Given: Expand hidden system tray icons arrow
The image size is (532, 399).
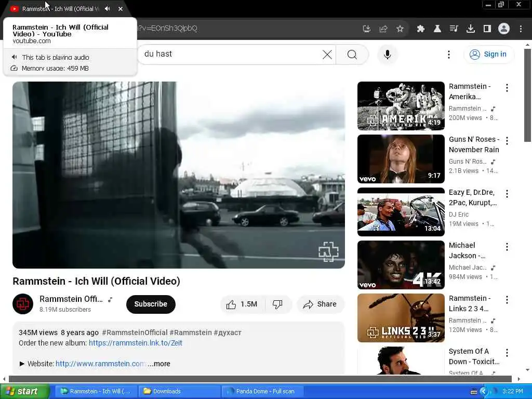Looking at the screenshot, I should (484, 392).
